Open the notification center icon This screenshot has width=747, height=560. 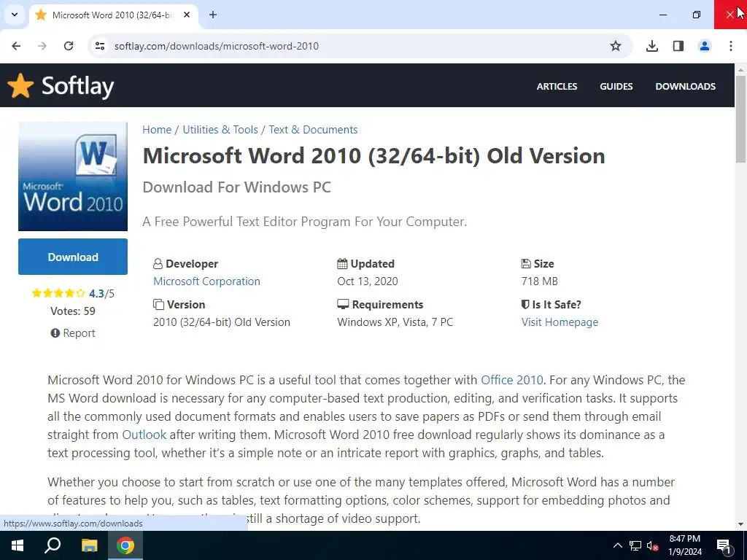tap(724, 546)
